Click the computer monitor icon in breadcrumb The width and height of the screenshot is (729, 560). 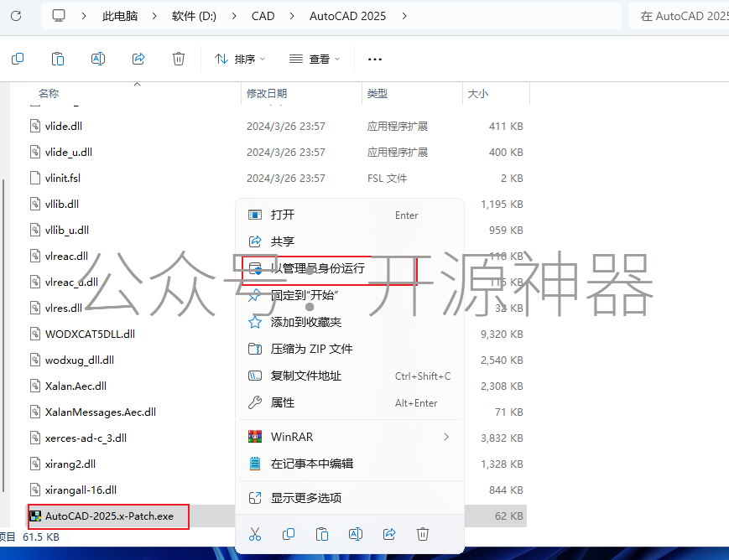[x=59, y=16]
